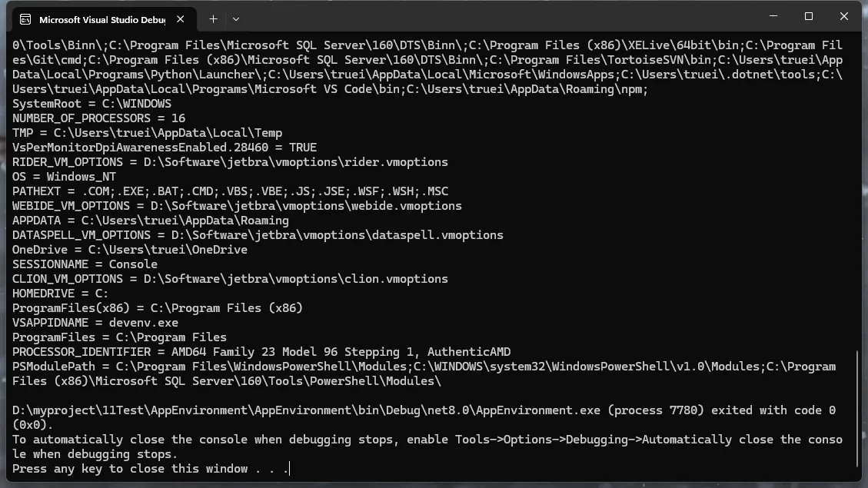Click the SESSIONNAME = Console line
Viewport: 868px width, 488px height.
(x=85, y=264)
